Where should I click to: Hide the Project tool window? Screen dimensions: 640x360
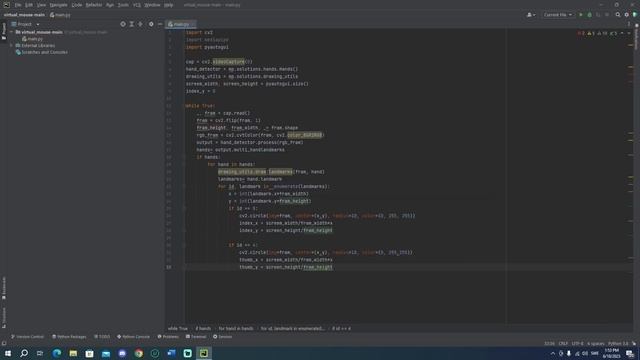(x=160, y=24)
